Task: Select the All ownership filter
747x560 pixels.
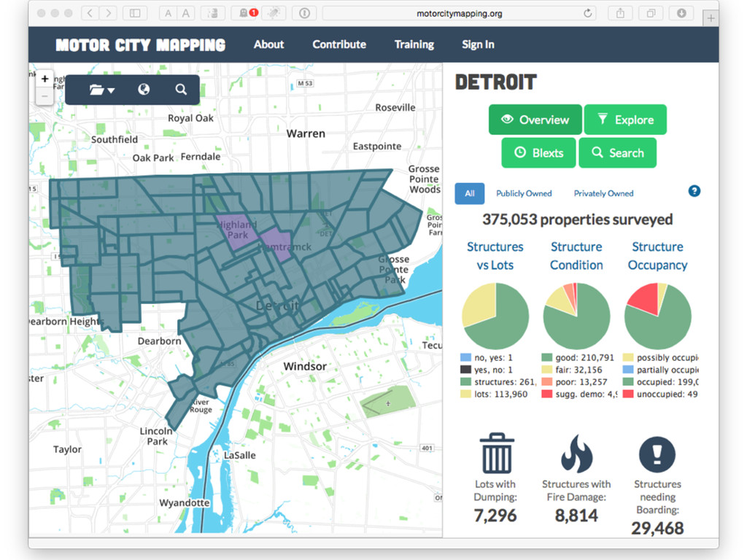Action: 470,193
